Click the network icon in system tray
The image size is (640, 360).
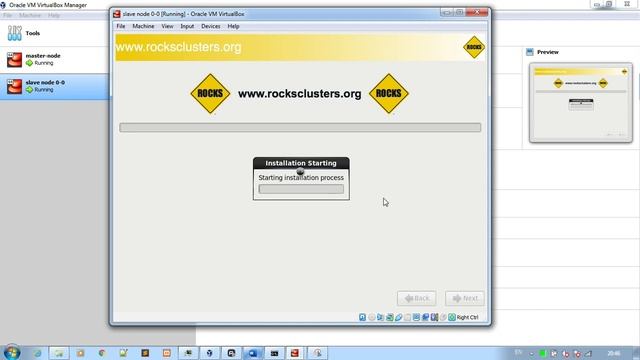[588, 353]
